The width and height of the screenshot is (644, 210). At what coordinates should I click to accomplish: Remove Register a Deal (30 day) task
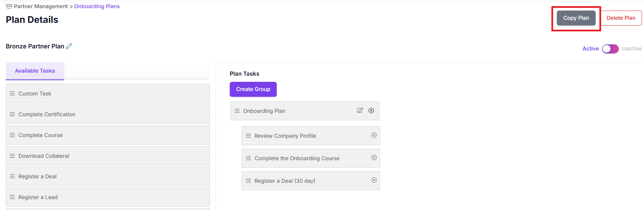[x=374, y=180]
